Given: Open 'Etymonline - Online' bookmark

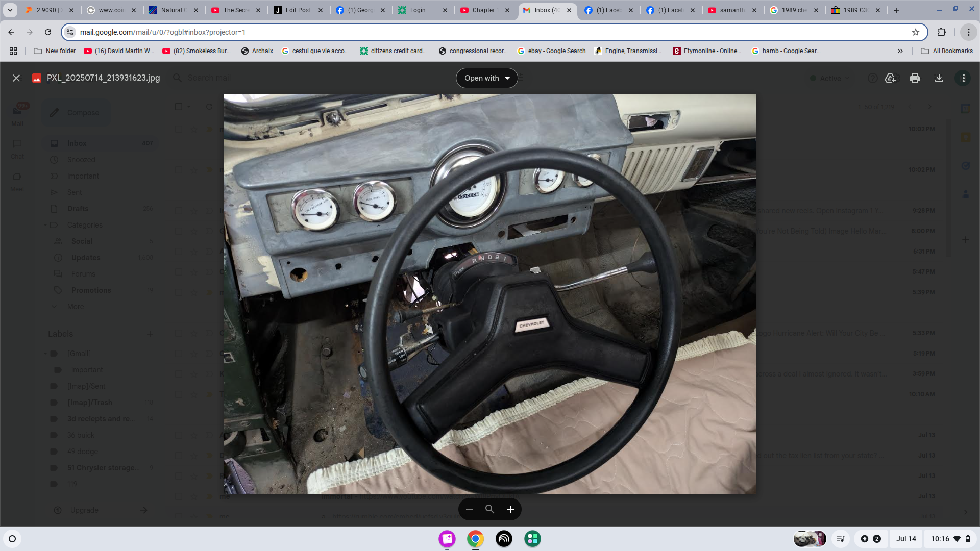Looking at the screenshot, I should (707, 51).
